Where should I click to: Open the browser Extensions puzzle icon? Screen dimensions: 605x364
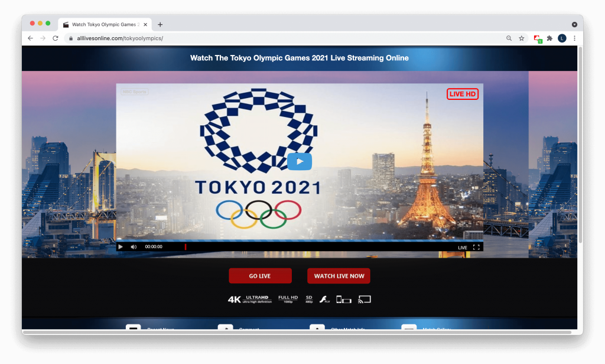549,38
